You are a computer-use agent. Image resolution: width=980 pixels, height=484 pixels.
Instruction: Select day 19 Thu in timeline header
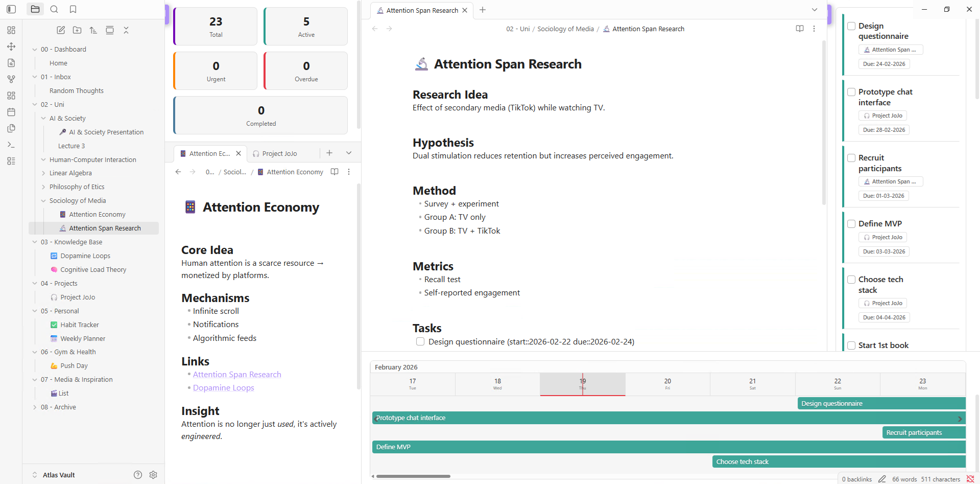click(583, 384)
